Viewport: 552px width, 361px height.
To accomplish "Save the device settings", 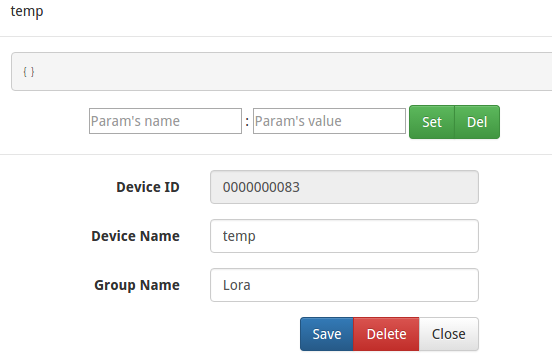I will tap(327, 334).
